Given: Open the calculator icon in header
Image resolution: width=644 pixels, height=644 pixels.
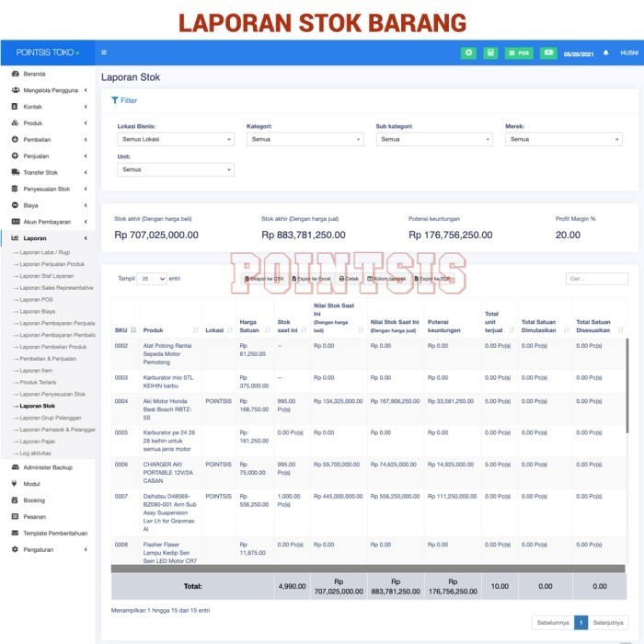Looking at the screenshot, I should pyautogui.click(x=490, y=53).
